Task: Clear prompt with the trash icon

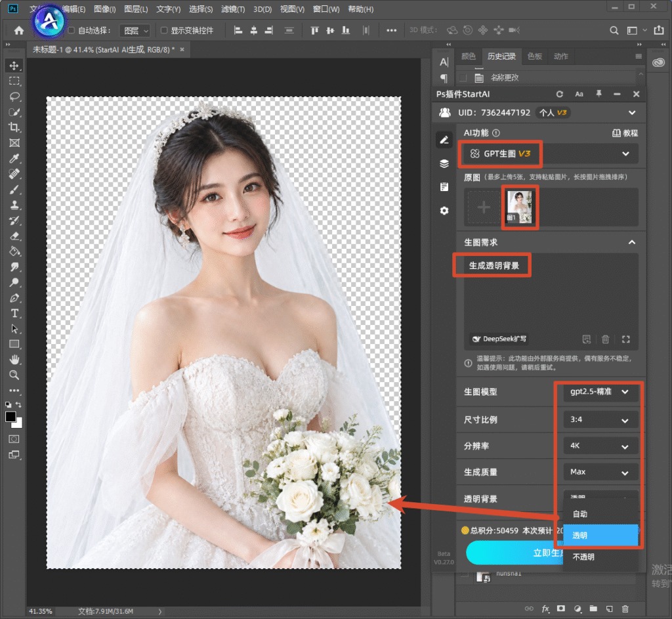Action: [x=605, y=339]
